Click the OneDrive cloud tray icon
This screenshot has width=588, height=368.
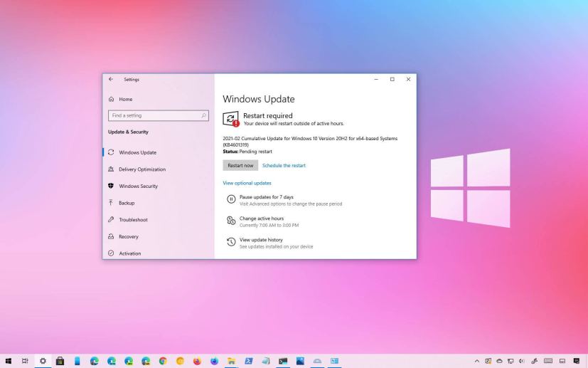tap(499, 362)
